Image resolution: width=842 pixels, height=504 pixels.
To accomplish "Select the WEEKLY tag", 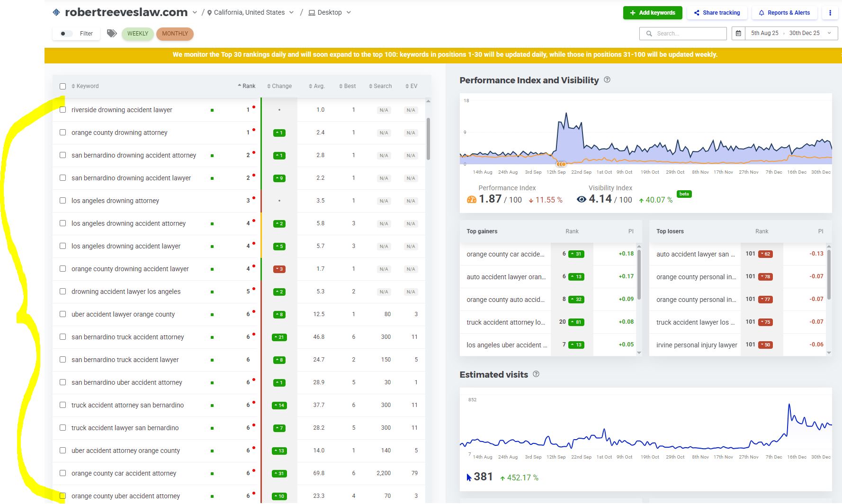I will [x=138, y=34].
